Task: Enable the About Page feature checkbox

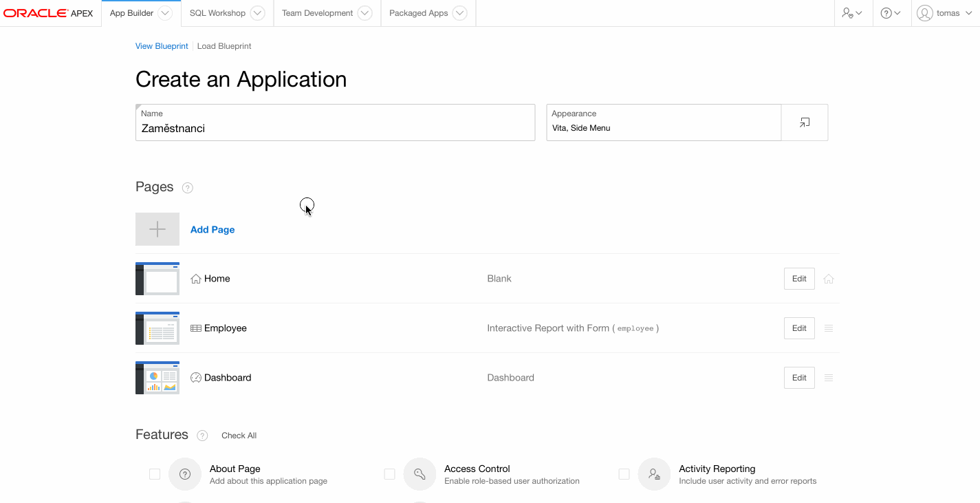Action: (155, 474)
